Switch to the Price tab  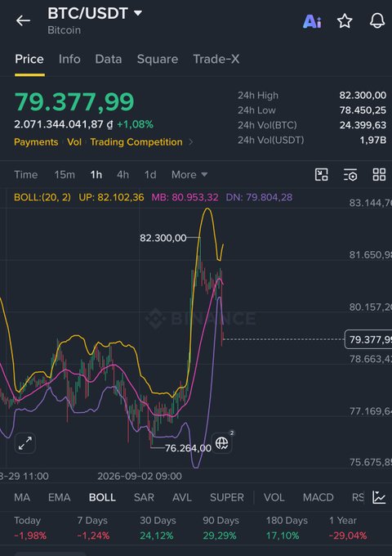click(29, 59)
